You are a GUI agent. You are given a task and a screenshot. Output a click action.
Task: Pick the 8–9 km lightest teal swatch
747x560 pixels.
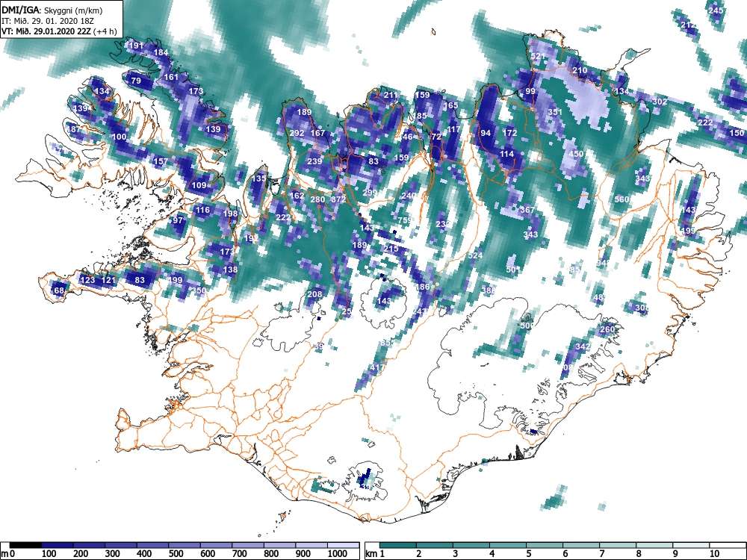point(654,545)
